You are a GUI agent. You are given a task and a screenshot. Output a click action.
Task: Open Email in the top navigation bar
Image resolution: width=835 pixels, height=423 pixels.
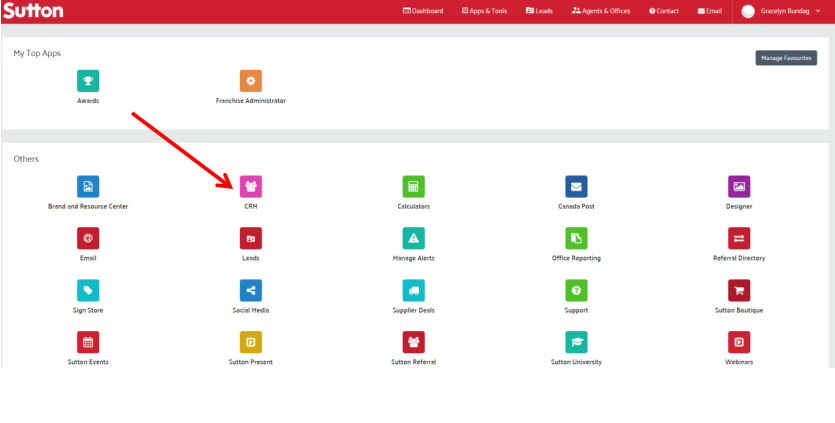click(710, 11)
